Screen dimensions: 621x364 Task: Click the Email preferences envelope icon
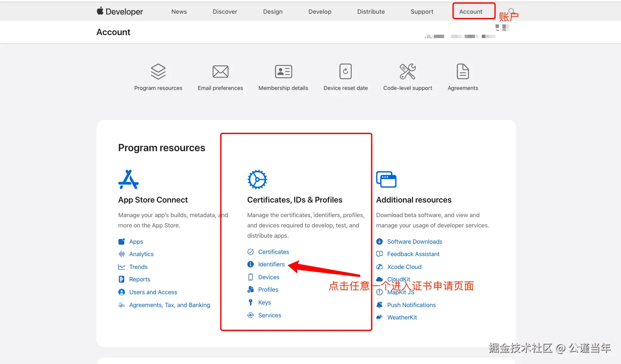coord(221,72)
